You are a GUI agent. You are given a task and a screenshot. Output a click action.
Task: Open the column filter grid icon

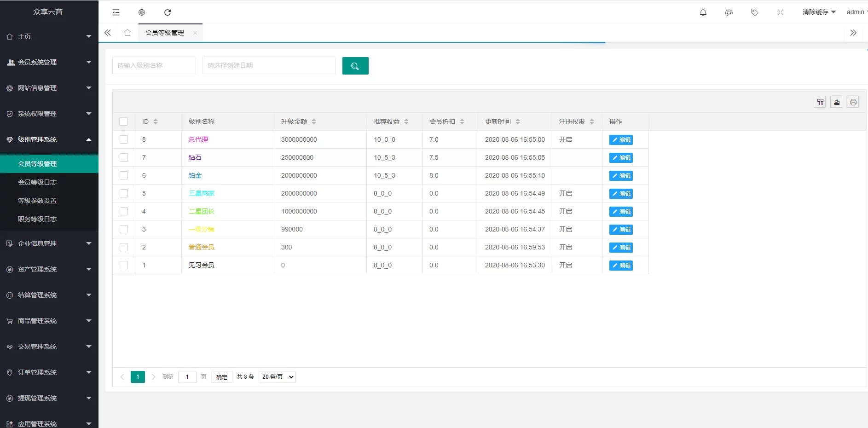click(x=820, y=102)
